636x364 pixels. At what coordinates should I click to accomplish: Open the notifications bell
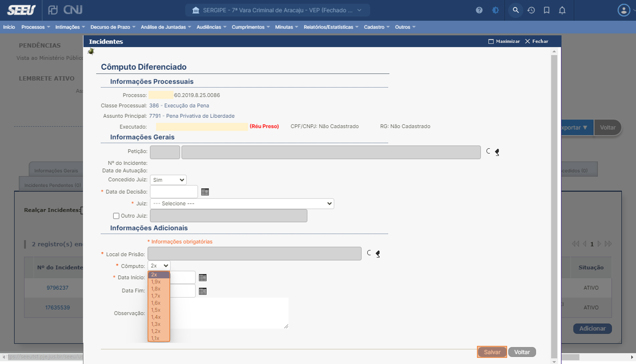click(562, 10)
